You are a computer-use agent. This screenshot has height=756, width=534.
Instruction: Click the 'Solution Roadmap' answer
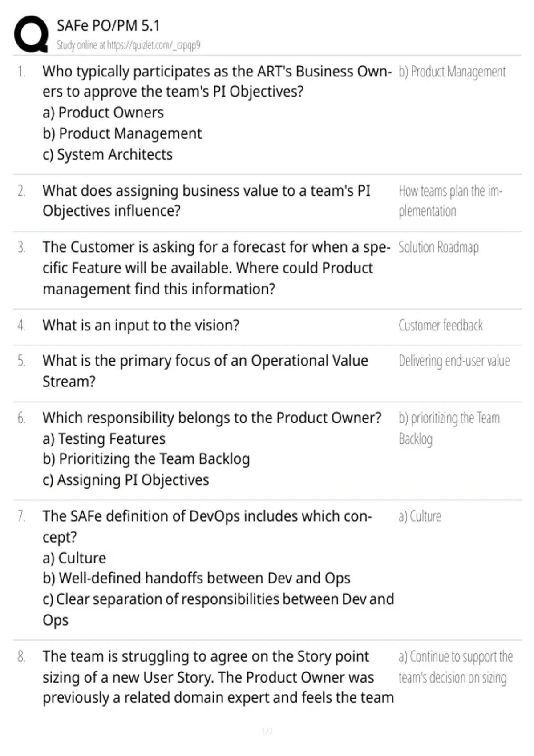click(439, 247)
